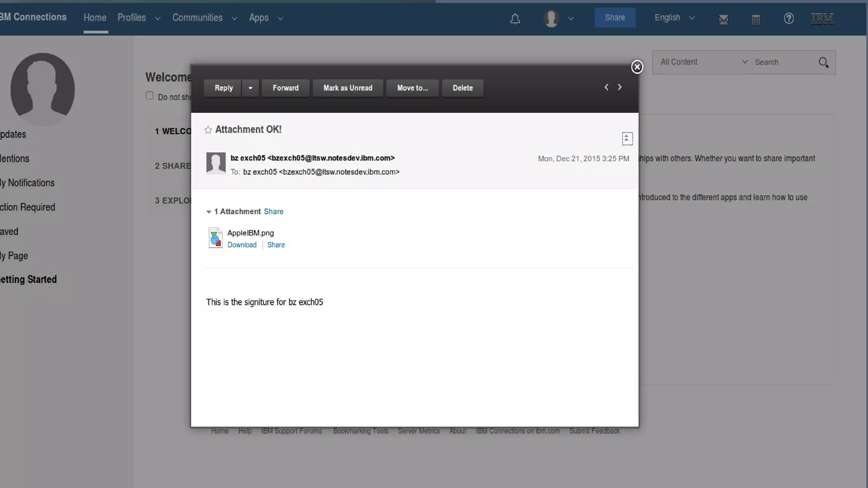Go to previous message arrow
868x488 pixels.
click(x=606, y=87)
